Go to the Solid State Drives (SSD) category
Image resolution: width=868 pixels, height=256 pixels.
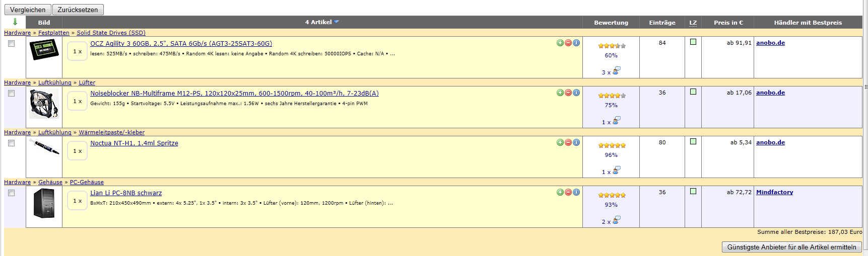pos(111,33)
